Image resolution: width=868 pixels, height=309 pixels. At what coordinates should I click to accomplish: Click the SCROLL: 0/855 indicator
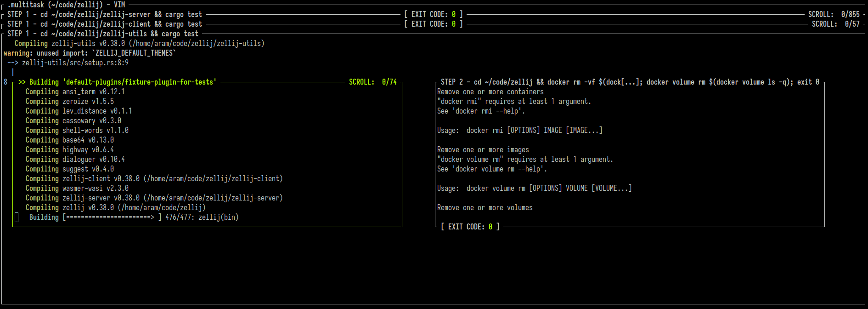pyautogui.click(x=834, y=14)
